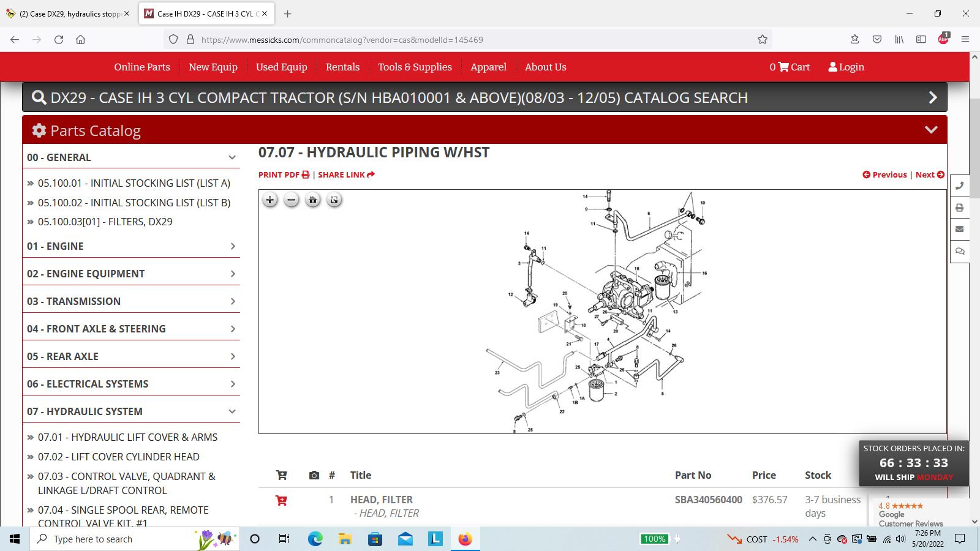
Task: Collapse the Parts Catalog panel
Action: [931, 130]
